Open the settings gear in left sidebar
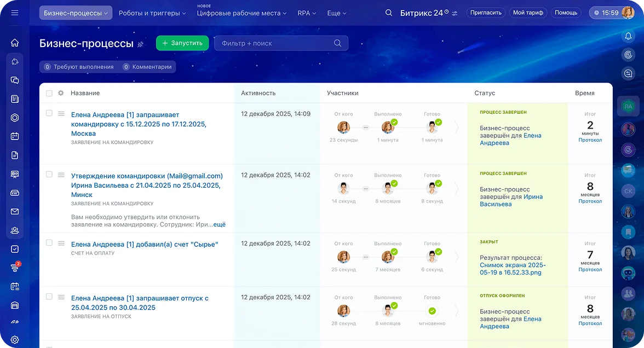The width and height of the screenshot is (644, 348). [15, 340]
